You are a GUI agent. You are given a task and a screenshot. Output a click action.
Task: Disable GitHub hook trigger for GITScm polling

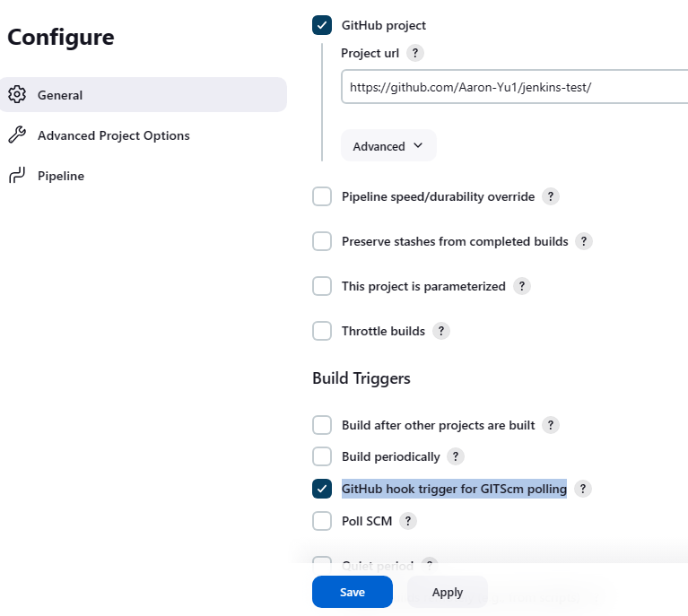click(x=322, y=489)
